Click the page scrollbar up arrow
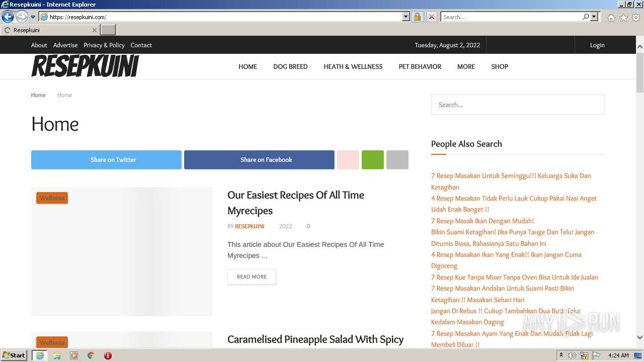The width and height of the screenshot is (644, 362). pyautogui.click(x=639, y=47)
